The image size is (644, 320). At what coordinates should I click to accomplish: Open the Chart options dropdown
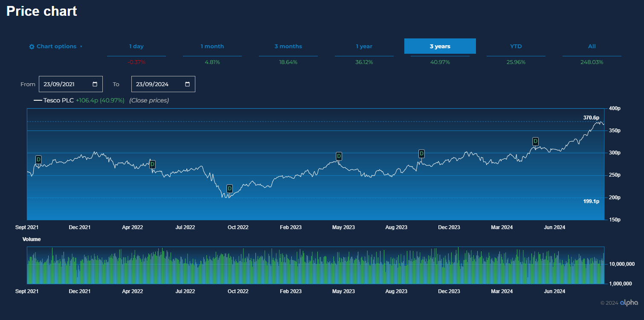point(55,47)
